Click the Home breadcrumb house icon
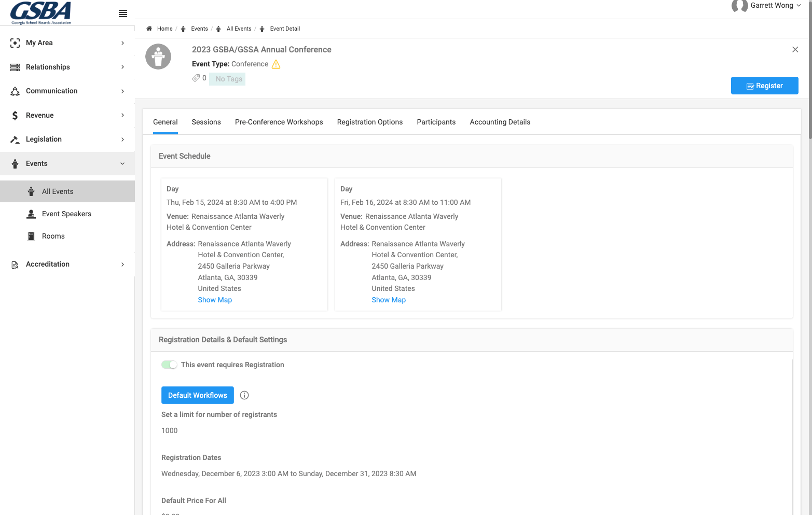The image size is (812, 515). pyautogui.click(x=149, y=29)
